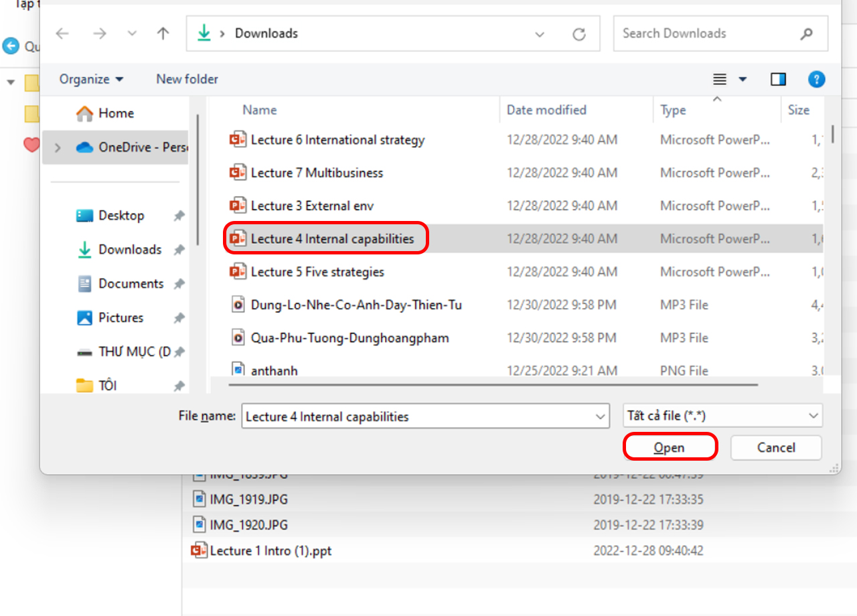
Task: Click the search magnifier icon
Action: [807, 33]
